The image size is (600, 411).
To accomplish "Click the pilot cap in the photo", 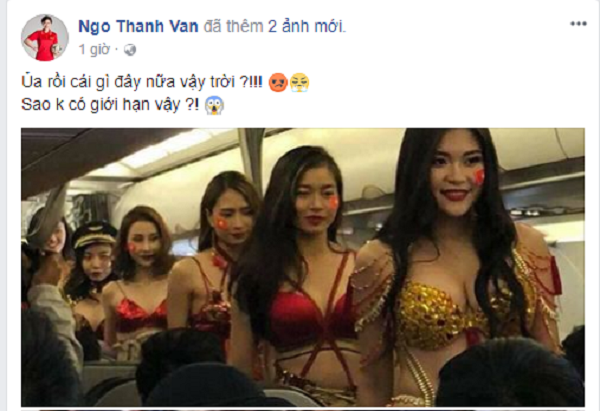I will pyautogui.click(x=94, y=234).
